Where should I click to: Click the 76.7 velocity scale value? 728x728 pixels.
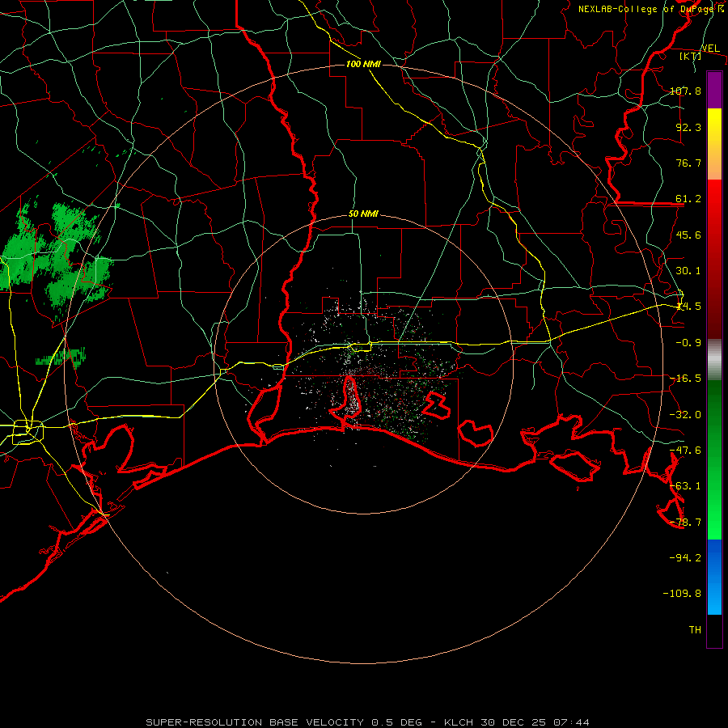pyautogui.click(x=688, y=163)
